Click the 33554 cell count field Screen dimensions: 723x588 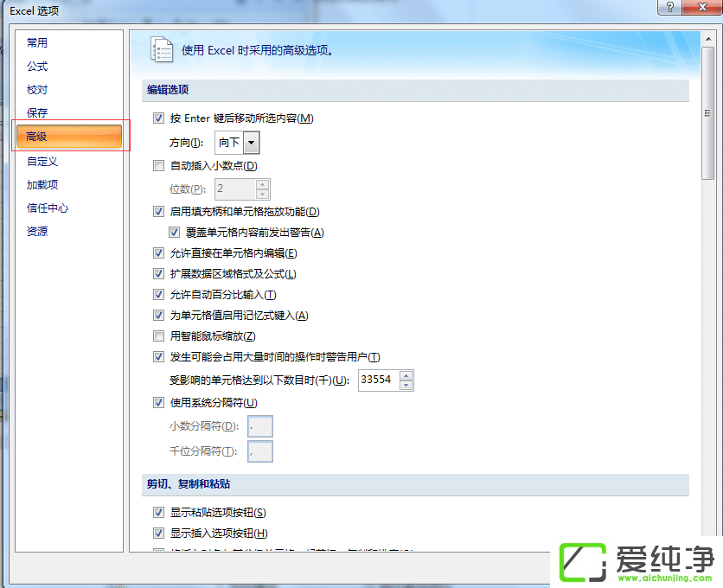click(x=379, y=380)
